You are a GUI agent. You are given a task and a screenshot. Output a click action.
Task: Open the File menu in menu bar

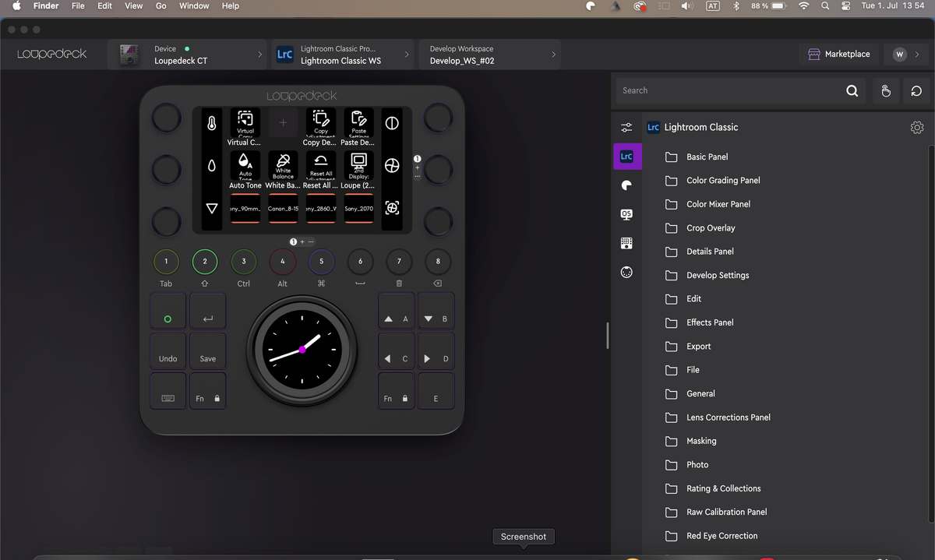[78, 5]
